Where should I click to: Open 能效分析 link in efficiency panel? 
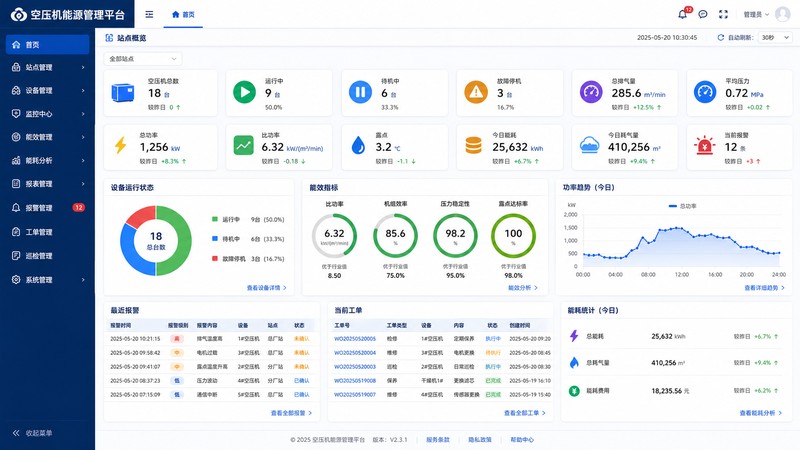pyautogui.click(x=522, y=288)
